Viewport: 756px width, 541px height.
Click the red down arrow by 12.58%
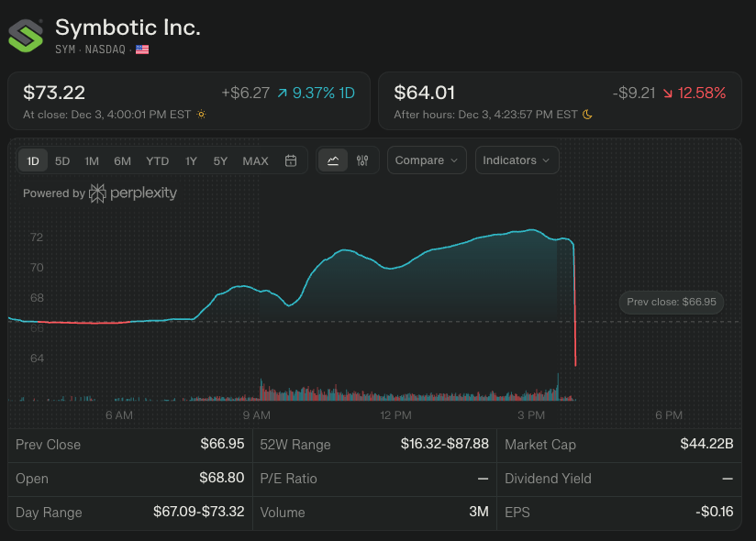(x=667, y=94)
